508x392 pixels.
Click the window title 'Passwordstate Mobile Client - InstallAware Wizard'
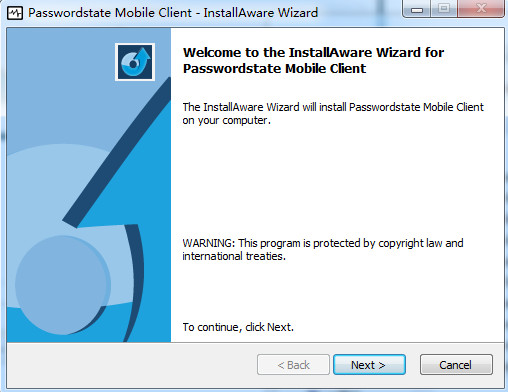pos(173,13)
